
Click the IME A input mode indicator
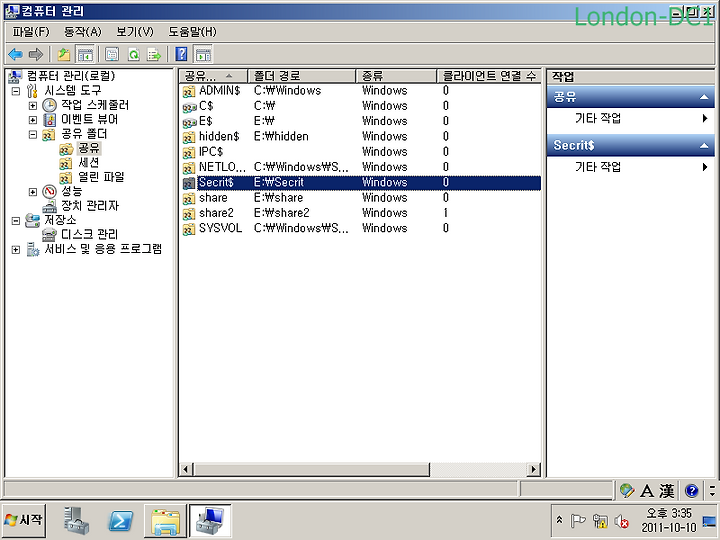pos(647,491)
